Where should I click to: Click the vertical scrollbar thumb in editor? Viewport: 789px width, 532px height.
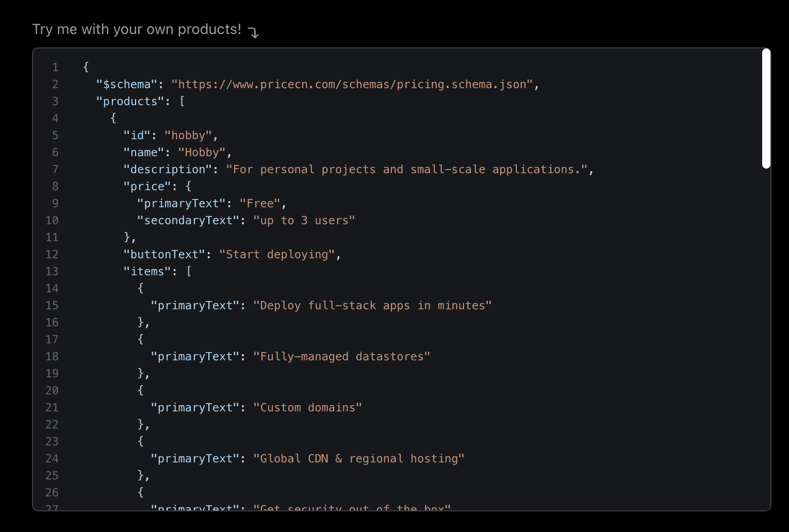click(x=766, y=108)
